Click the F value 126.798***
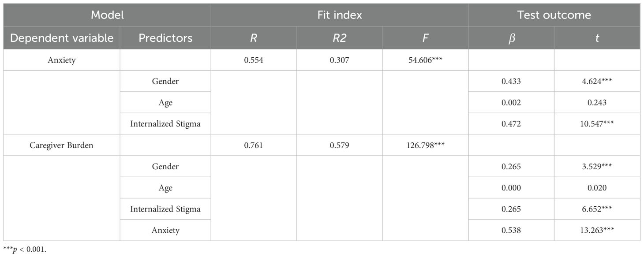 pyautogui.click(x=425, y=145)
